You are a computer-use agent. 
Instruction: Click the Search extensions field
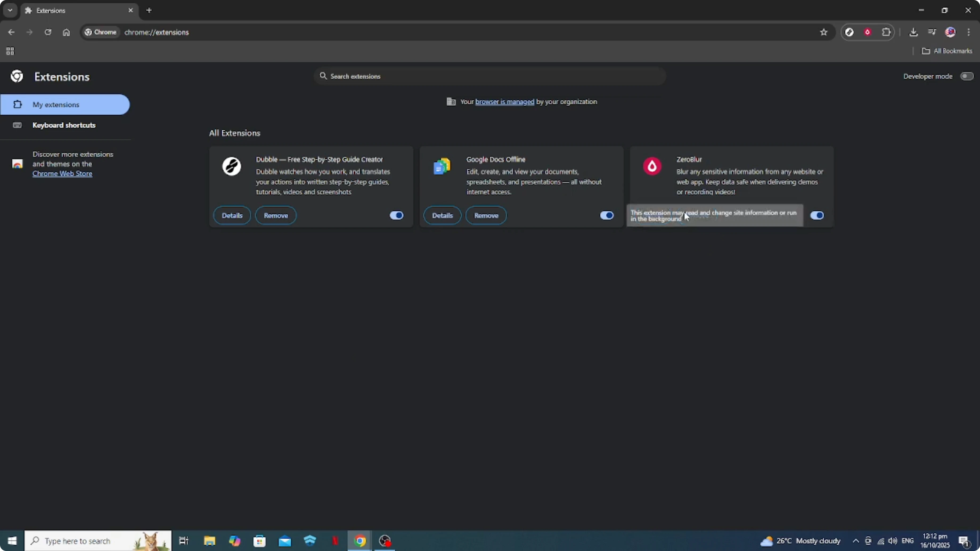click(490, 76)
